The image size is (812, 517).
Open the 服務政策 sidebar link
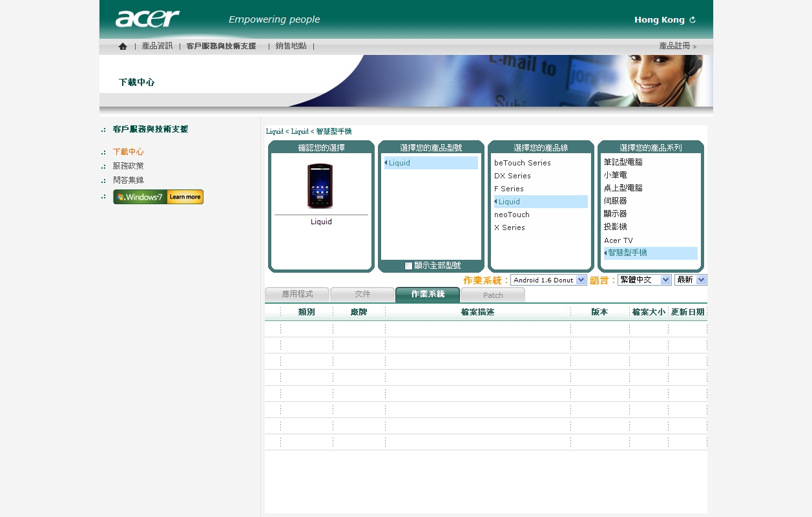129,166
